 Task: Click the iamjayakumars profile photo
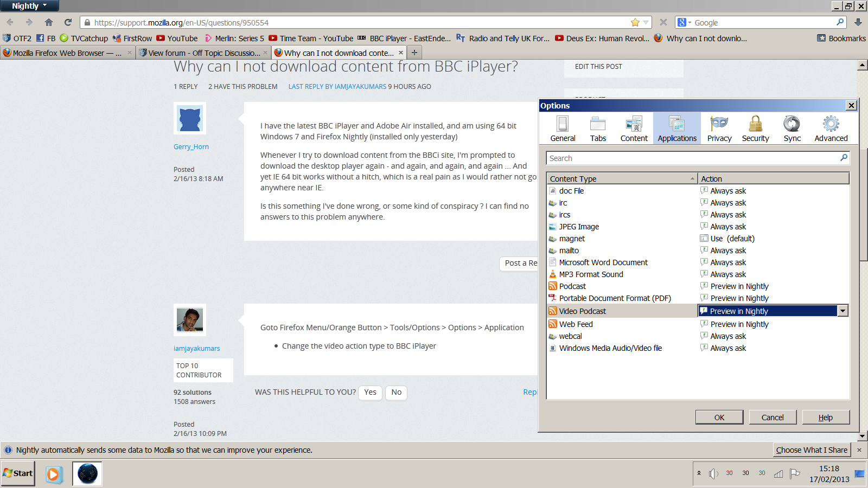click(190, 320)
